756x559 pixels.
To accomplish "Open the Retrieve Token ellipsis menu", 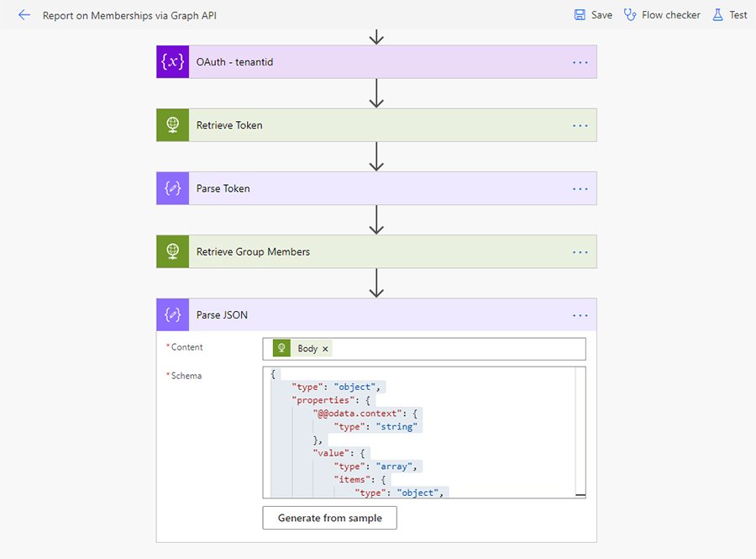I will click(x=580, y=125).
